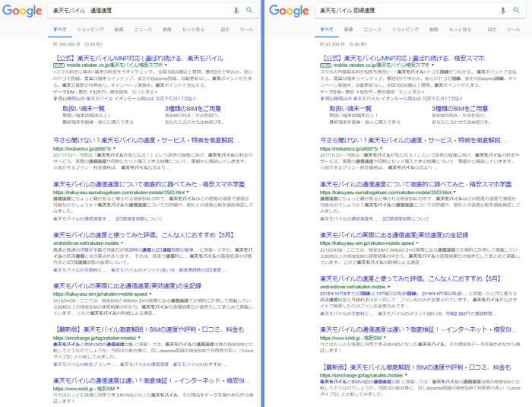
Task: Open 通信速度について徹底的に調べてみた result on 通信速度 page
Action: point(149,184)
